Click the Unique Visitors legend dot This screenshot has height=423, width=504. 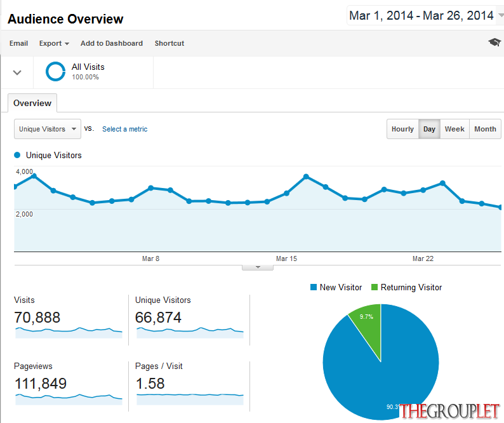[17, 156]
